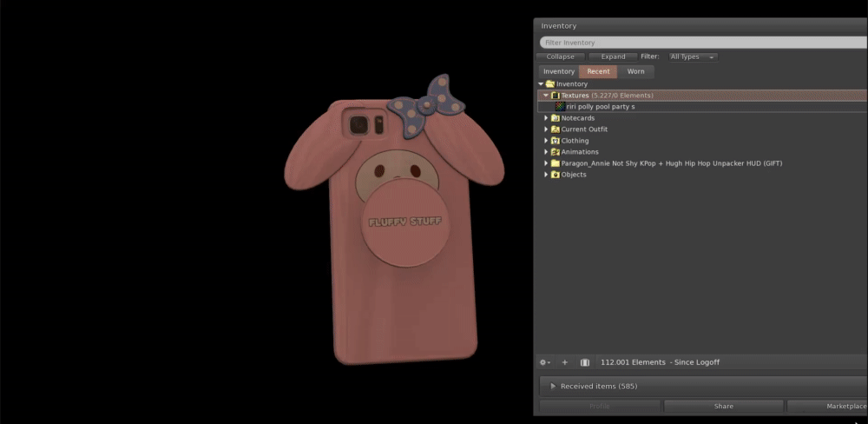Click the Collapse button

[560, 56]
